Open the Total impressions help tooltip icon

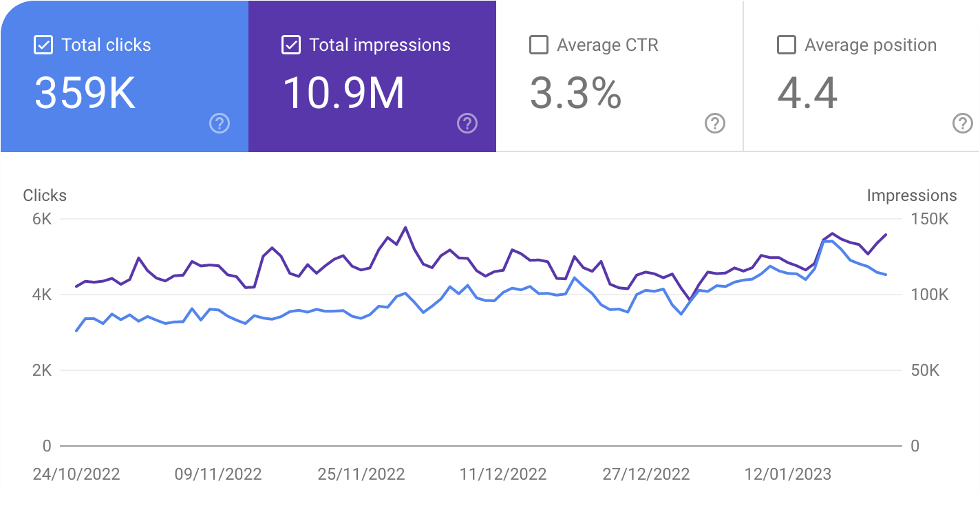467,123
